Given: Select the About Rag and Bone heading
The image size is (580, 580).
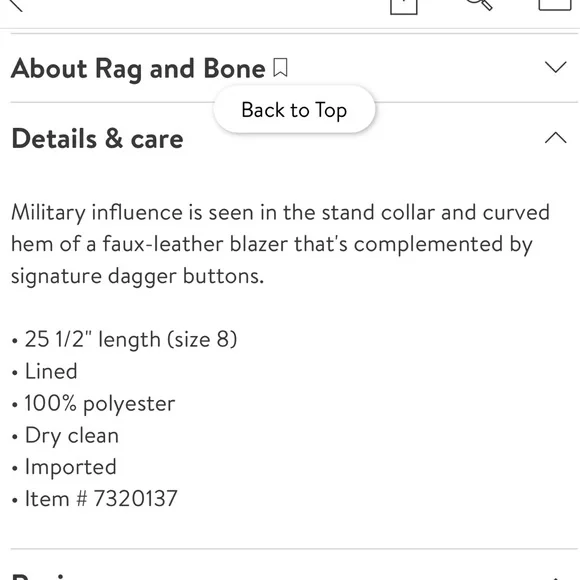Looking at the screenshot, I should click(138, 69).
